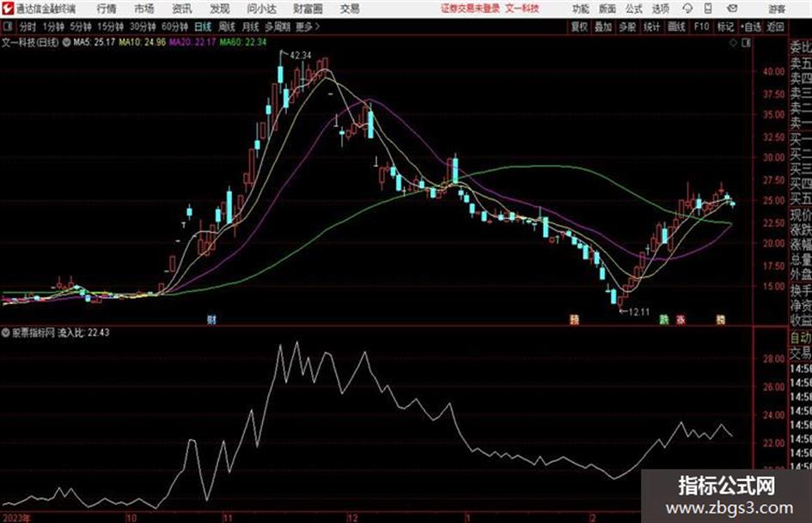Open the F10 company info button
Image resolution: width=812 pixels, height=523 pixels.
click(x=701, y=27)
